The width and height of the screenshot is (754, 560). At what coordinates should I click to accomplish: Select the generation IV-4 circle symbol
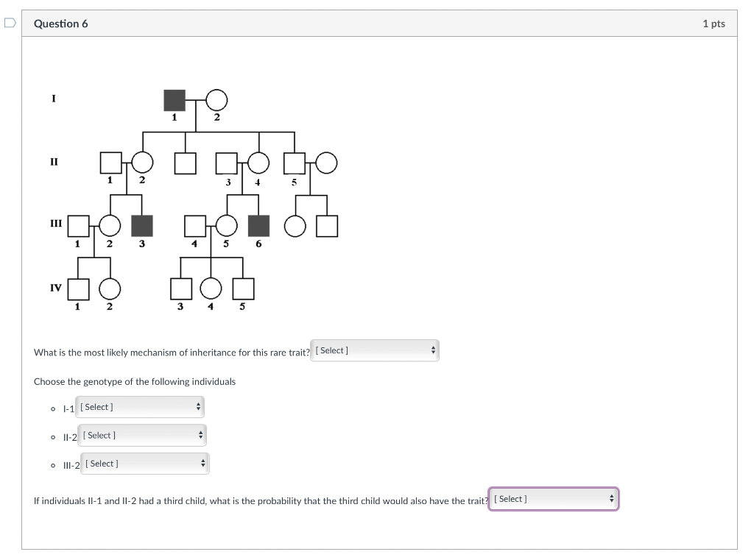(x=211, y=288)
